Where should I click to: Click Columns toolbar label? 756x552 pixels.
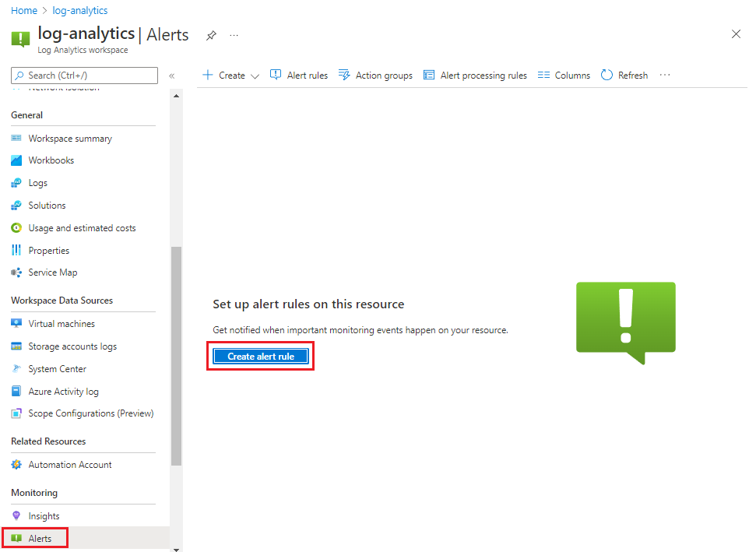572,76
